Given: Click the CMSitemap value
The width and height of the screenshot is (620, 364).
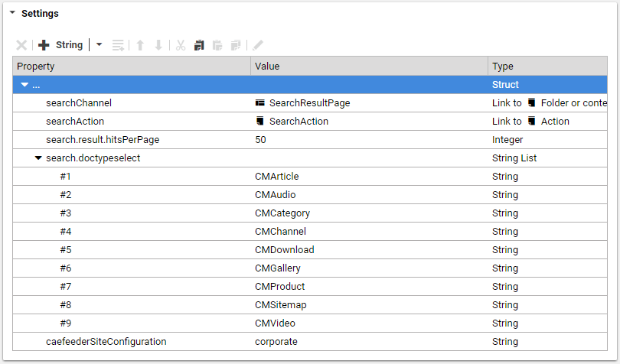Looking at the screenshot, I should (x=281, y=306).
